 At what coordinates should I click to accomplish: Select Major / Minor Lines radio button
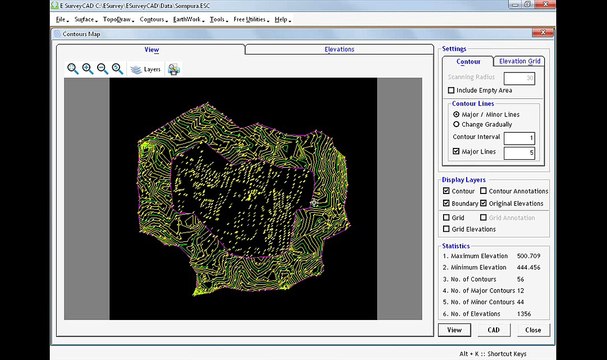tap(456, 115)
